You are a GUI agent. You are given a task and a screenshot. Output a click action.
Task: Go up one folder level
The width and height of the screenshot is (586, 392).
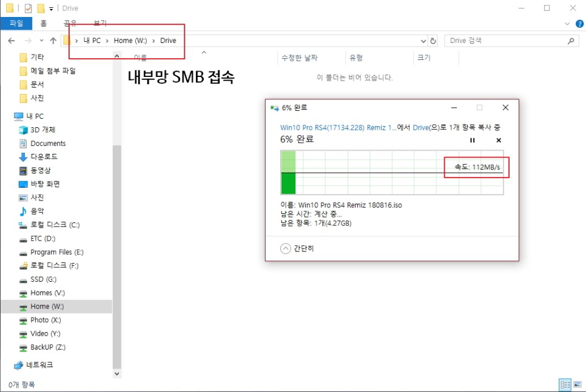pos(53,41)
